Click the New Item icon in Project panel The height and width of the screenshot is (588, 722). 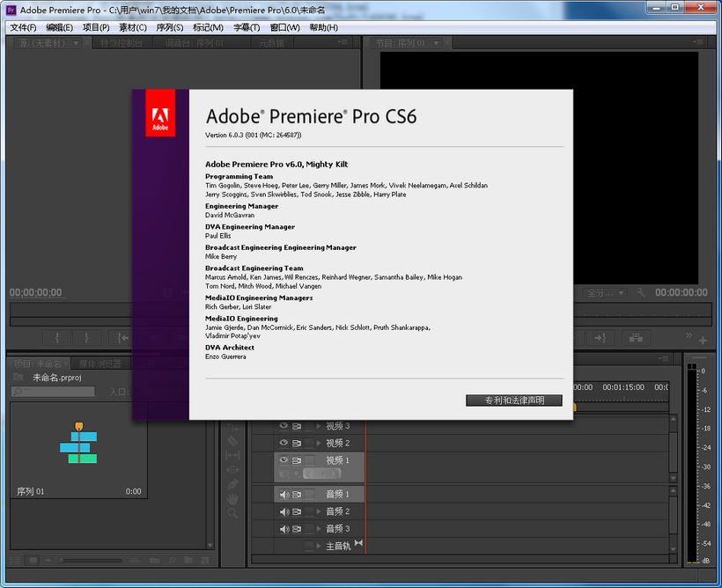coord(204,560)
